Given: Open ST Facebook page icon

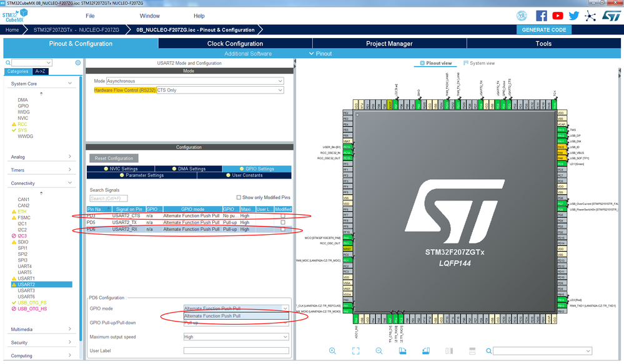Looking at the screenshot, I should tap(541, 16).
